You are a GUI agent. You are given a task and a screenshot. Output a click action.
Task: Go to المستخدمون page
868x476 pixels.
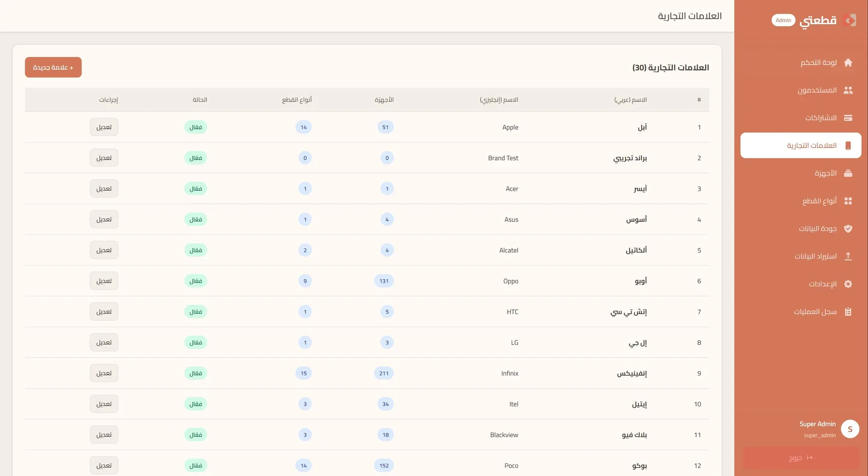(x=801, y=90)
